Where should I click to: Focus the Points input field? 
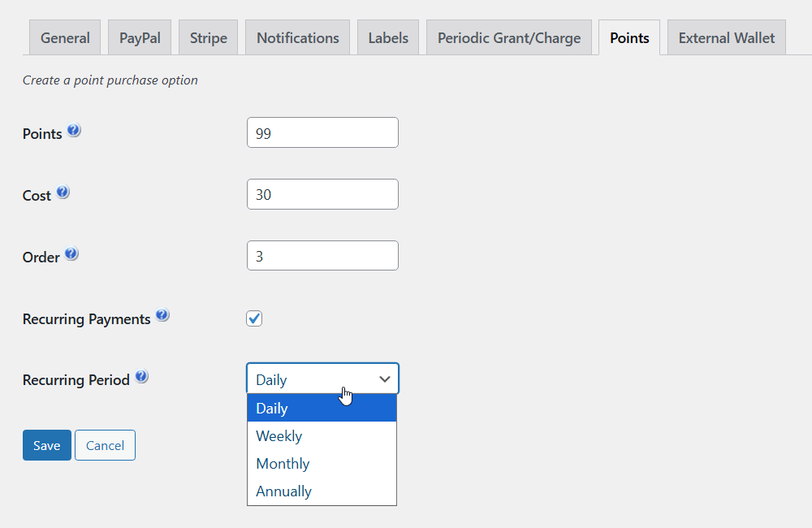pyautogui.click(x=322, y=133)
